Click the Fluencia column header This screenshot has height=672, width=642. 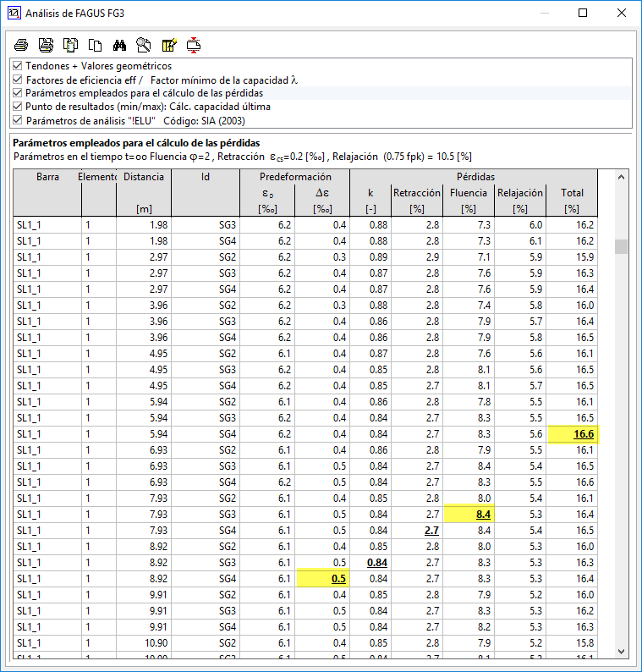pyautogui.click(x=469, y=201)
